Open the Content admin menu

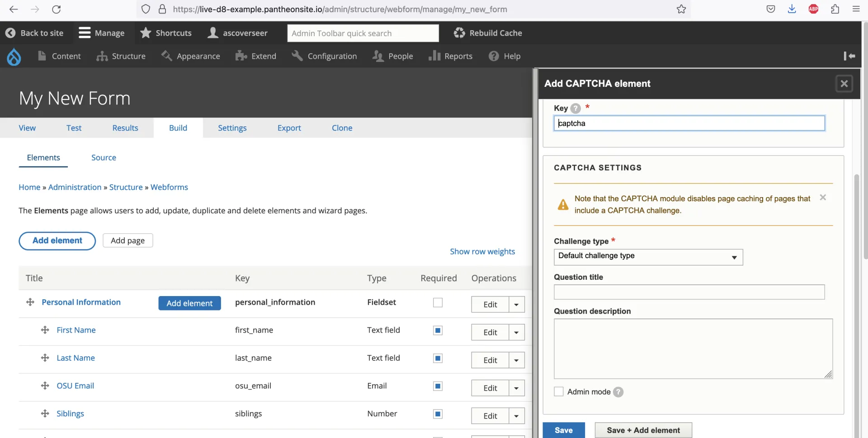pos(59,56)
